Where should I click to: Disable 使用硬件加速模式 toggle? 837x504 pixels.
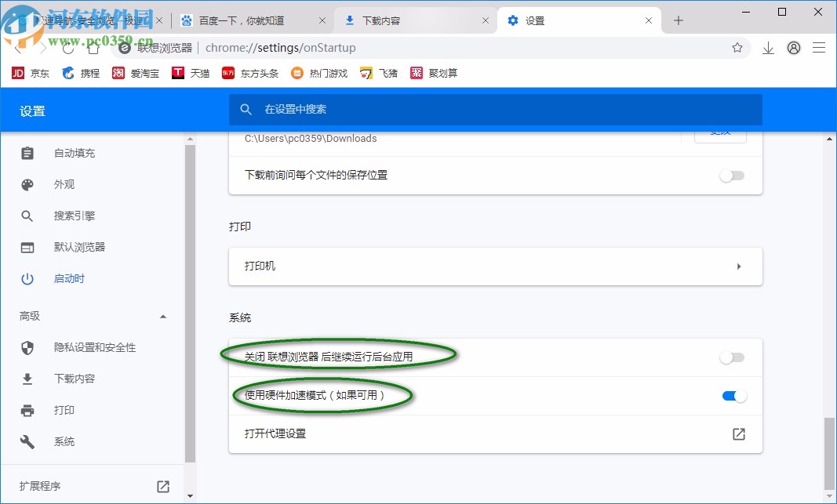(734, 396)
